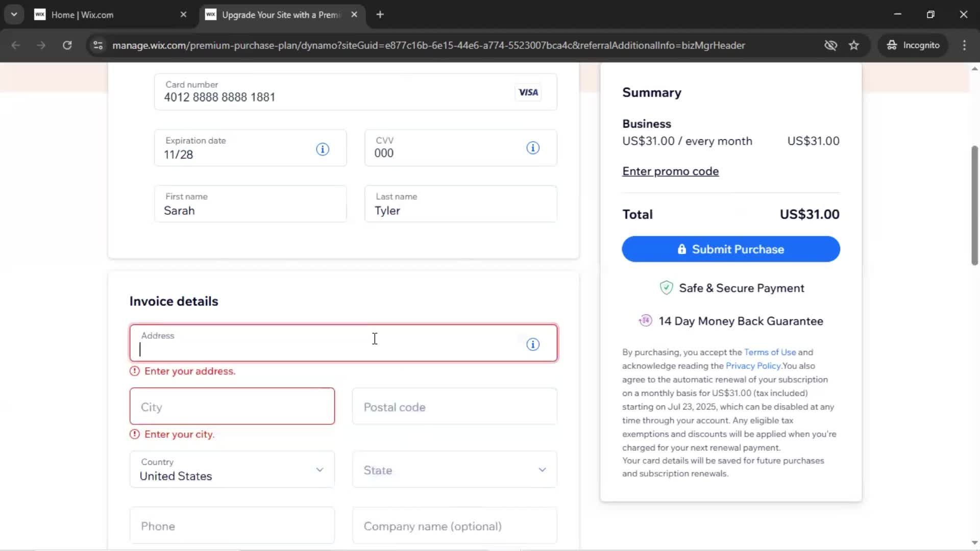Open the Terms of Use link
Screen dimensions: 980x551
point(770,353)
